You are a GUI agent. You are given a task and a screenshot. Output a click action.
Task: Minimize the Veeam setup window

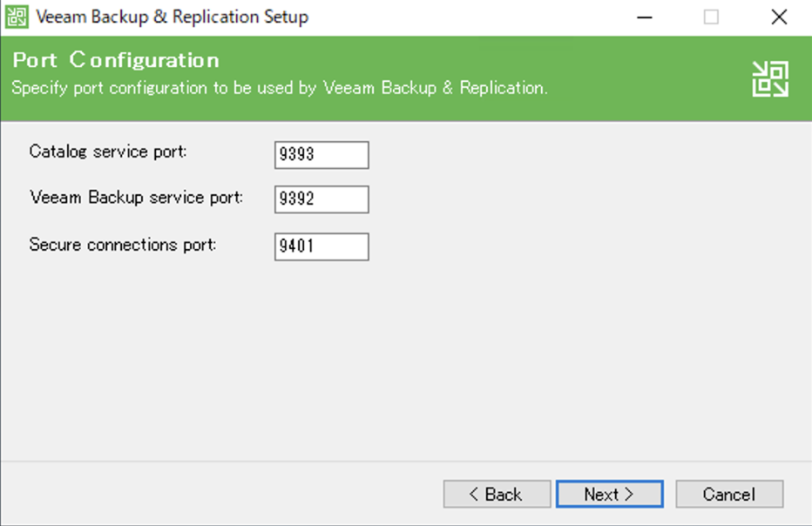pyautogui.click(x=644, y=17)
